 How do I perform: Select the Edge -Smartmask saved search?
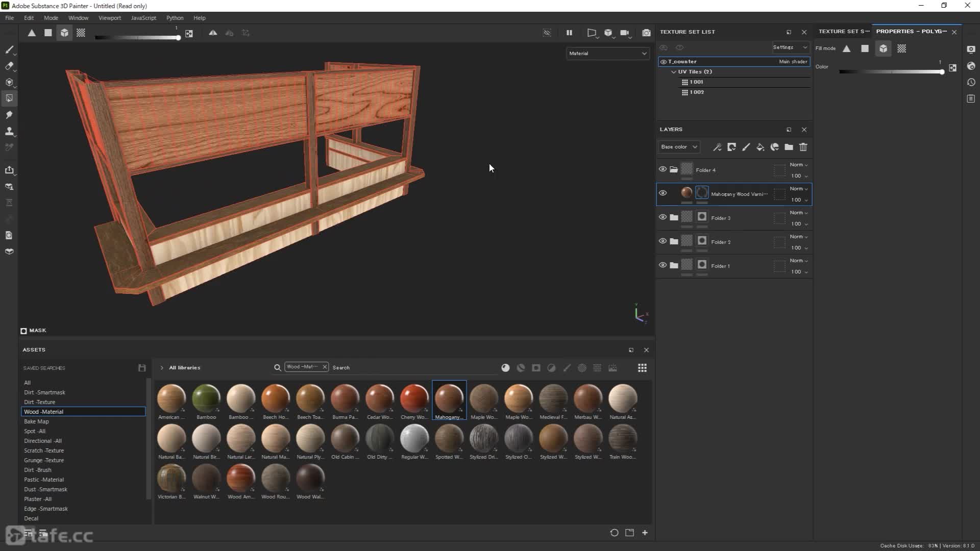(x=46, y=509)
